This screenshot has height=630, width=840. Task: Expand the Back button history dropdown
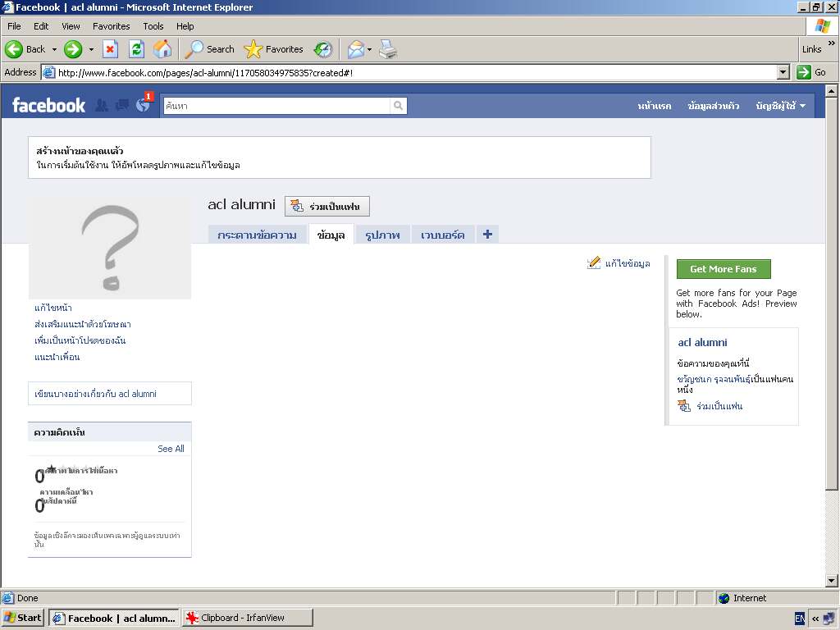(55, 49)
